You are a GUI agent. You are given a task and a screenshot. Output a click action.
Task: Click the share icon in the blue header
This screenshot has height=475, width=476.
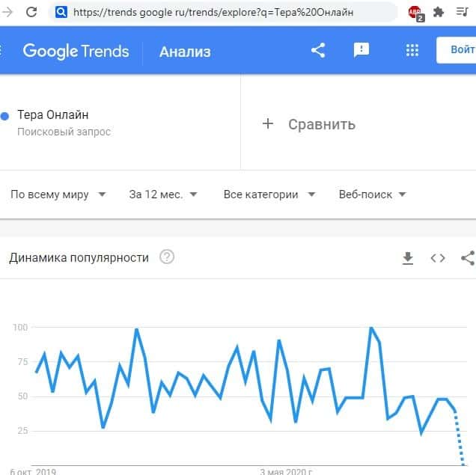318,50
